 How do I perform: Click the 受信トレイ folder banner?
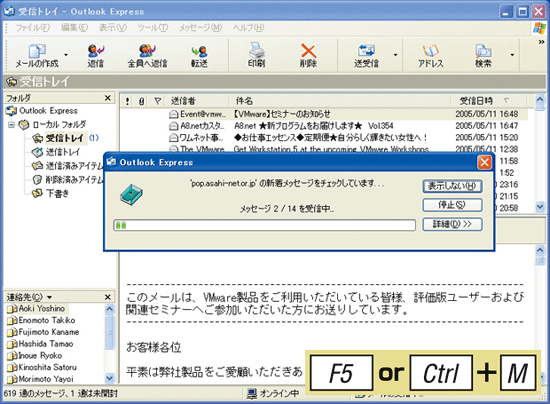tap(275, 81)
